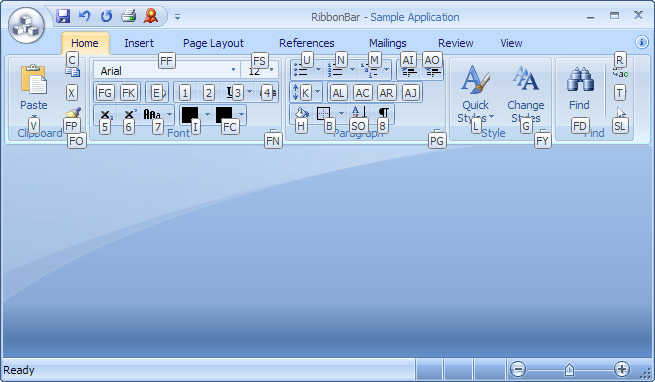Click the multilevel list icon
The width and height of the screenshot is (655, 382).
(x=368, y=70)
